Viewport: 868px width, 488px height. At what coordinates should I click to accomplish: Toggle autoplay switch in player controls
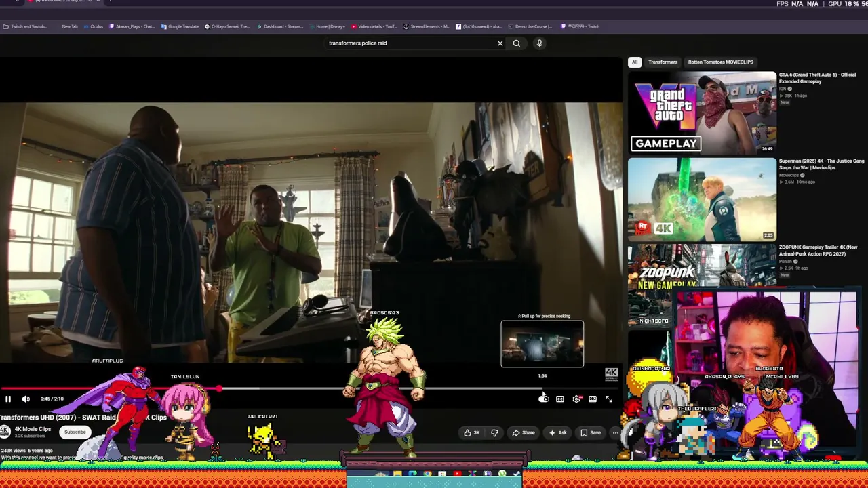(x=543, y=399)
